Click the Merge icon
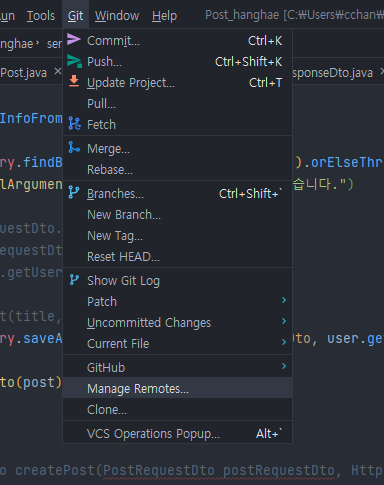Viewport: 384px width, 485px height. [74, 147]
